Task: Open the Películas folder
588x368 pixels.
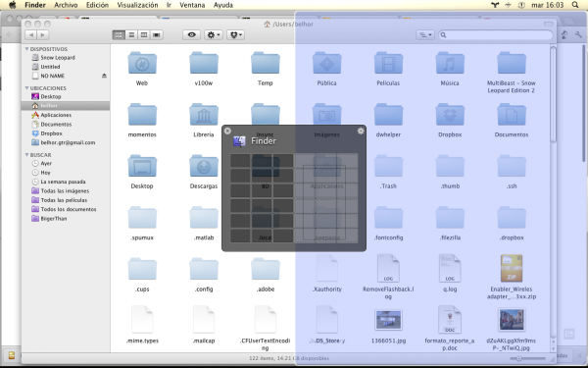Action: [x=388, y=63]
